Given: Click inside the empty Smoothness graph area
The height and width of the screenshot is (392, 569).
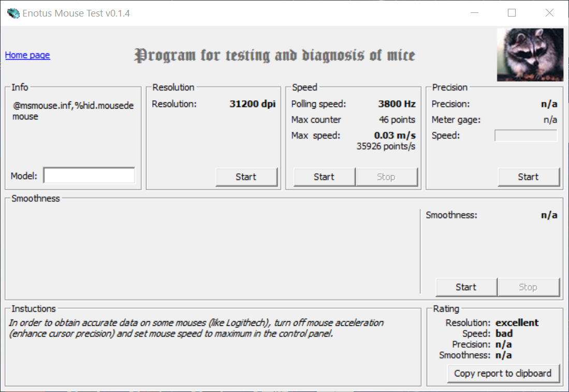Looking at the screenshot, I should point(213,251).
